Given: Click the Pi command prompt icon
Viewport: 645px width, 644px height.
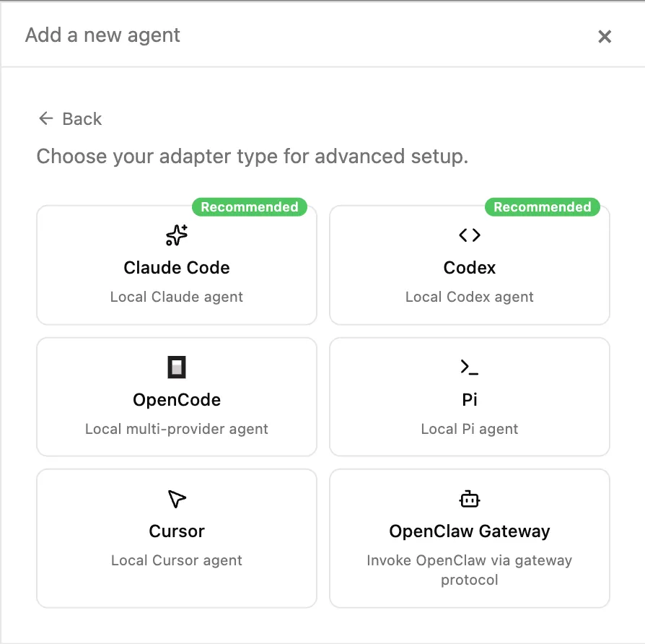Looking at the screenshot, I should pos(469,367).
